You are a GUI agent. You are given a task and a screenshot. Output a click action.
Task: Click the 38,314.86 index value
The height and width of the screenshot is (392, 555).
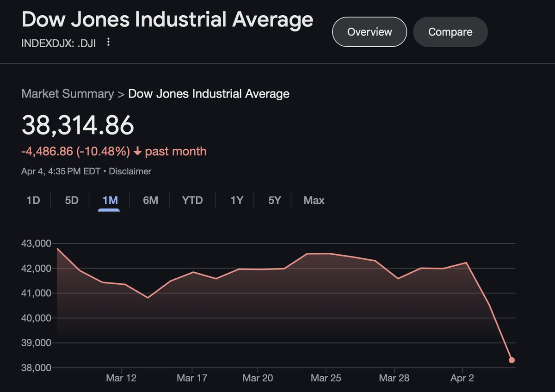pyautogui.click(x=78, y=125)
